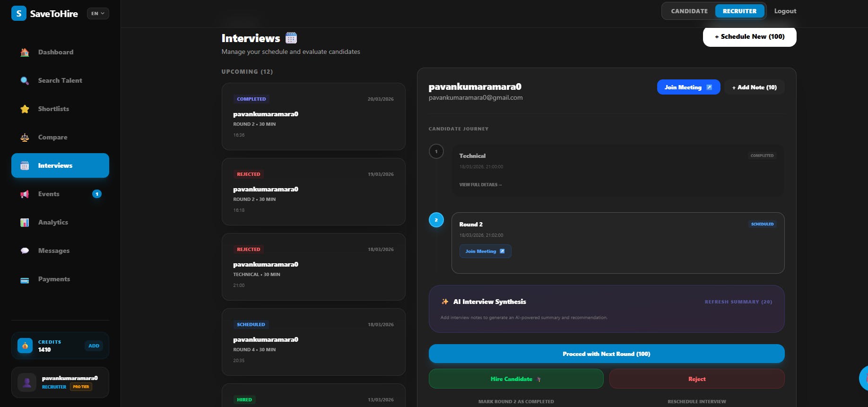The height and width of the screenshot is (407, 868).
Task: Click the COMPLETED badge on Technical round
Action: pyautogui.click(x=762, y=156)
